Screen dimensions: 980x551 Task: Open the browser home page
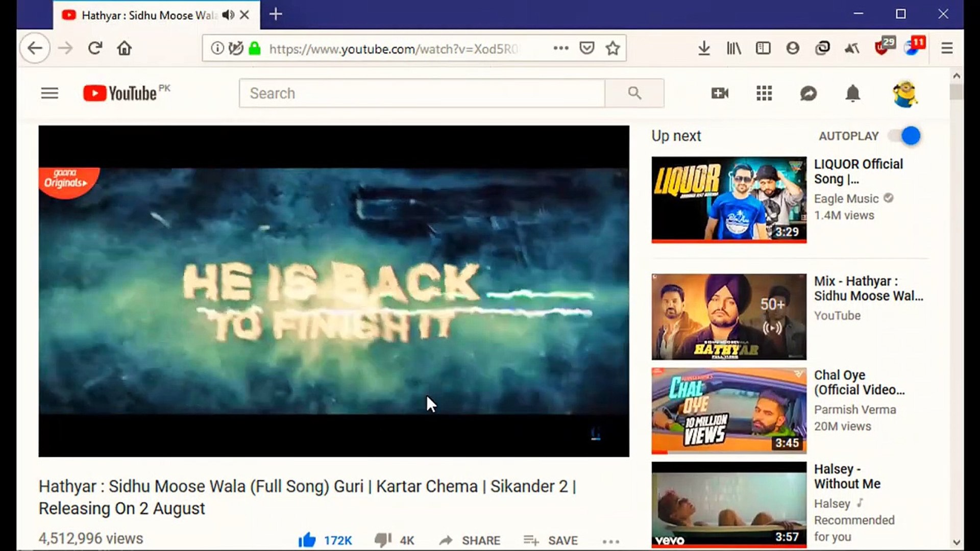point(124,48)
